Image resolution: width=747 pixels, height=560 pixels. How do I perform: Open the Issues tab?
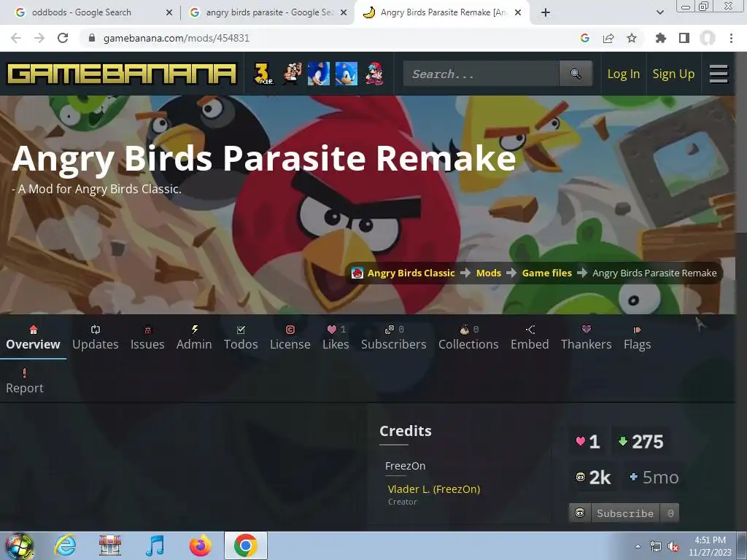tap(147, 338)
